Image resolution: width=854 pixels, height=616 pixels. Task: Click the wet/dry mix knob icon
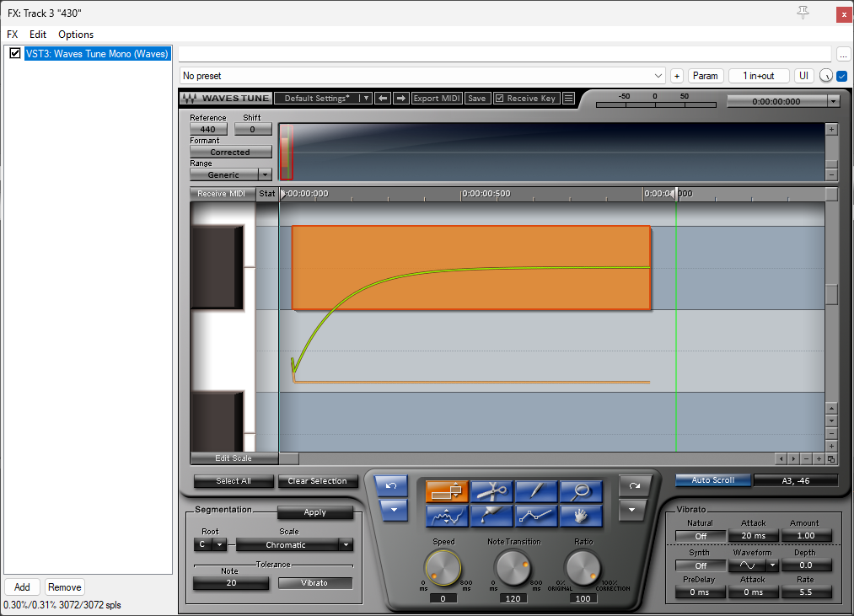tap(825, 76)
